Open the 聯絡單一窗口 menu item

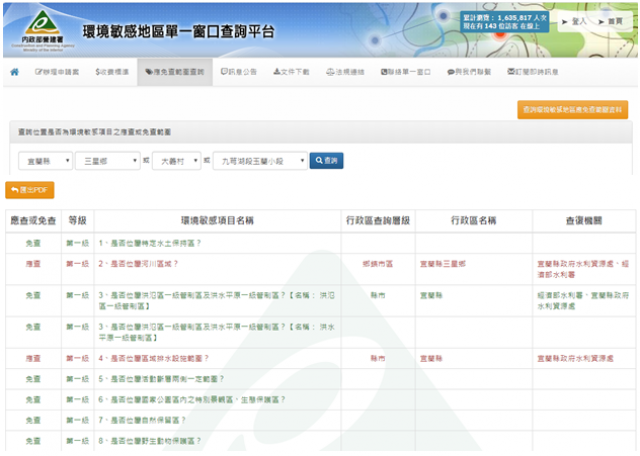[x=406, y=72]
